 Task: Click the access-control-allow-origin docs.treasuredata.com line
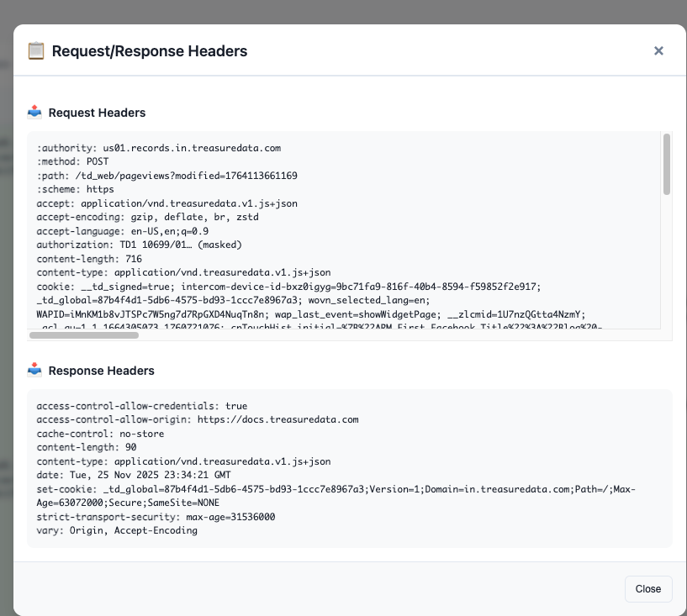tap(198, 419)
